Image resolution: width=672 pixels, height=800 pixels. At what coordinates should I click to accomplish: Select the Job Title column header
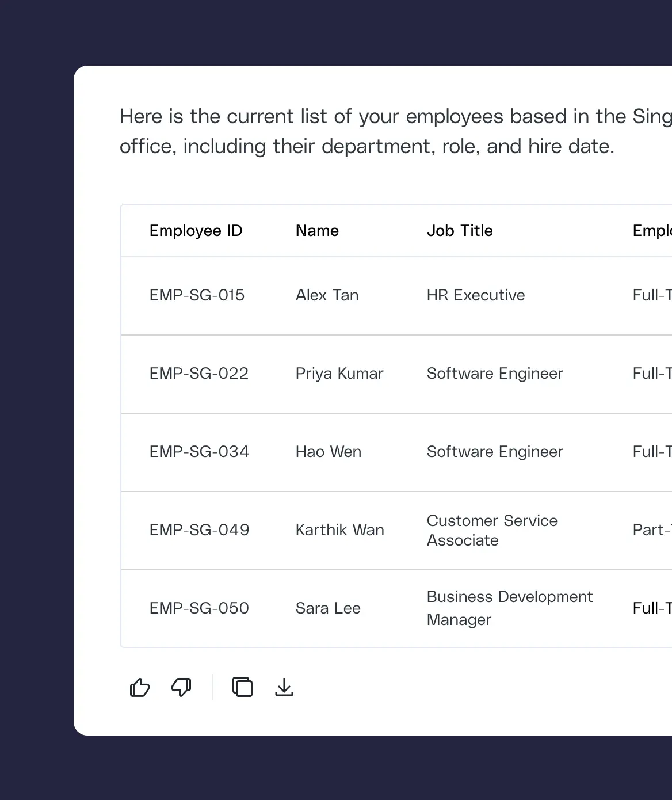(x=460, y=231)
